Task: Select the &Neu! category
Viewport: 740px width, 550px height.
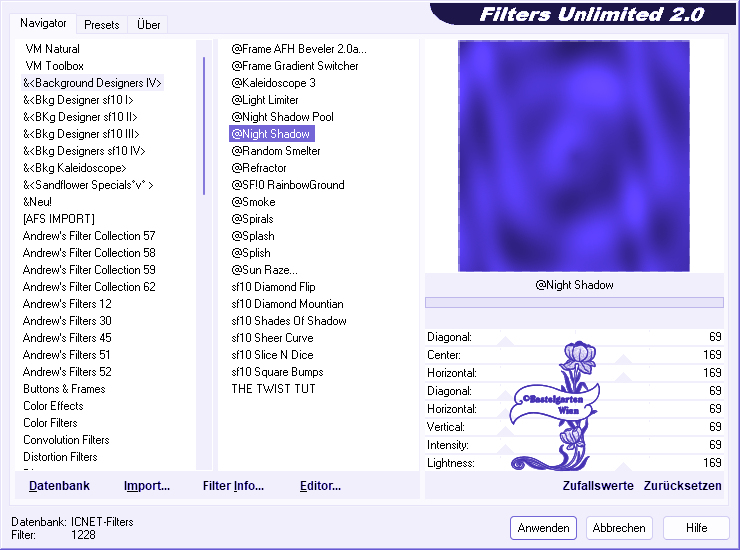Action: [x=37, y=202]
